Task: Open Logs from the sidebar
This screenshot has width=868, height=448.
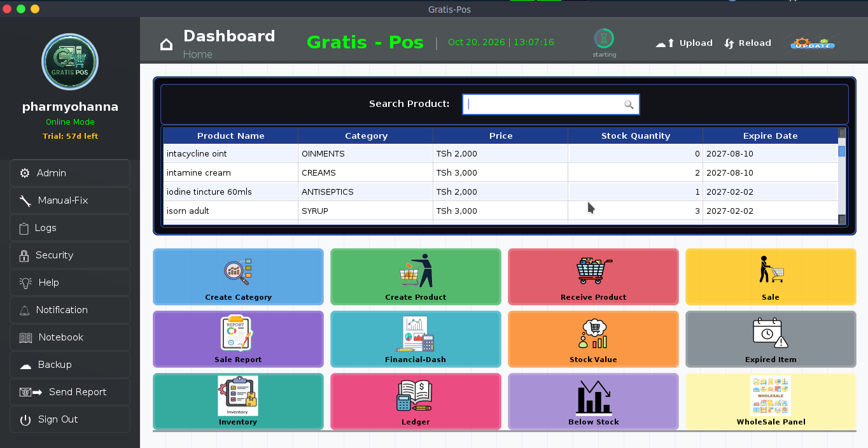Action: [70, 228]
